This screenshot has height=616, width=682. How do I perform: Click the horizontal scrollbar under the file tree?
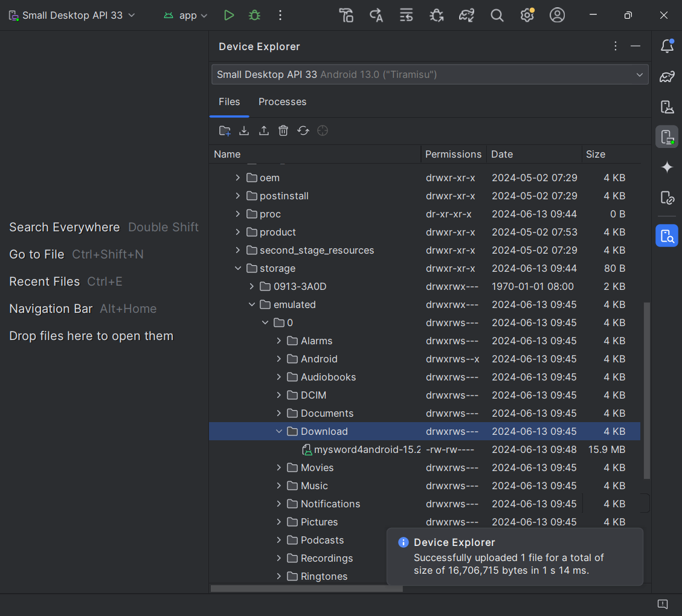[307, 589]
